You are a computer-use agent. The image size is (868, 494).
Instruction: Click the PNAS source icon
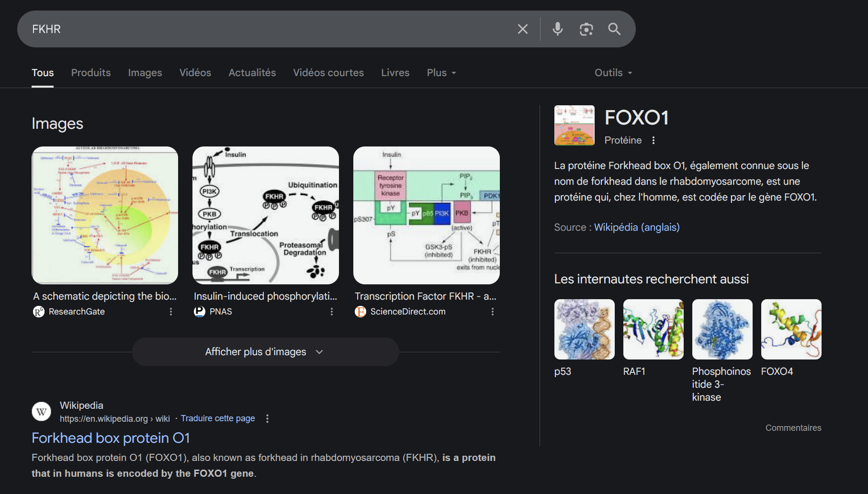point(200,312)
